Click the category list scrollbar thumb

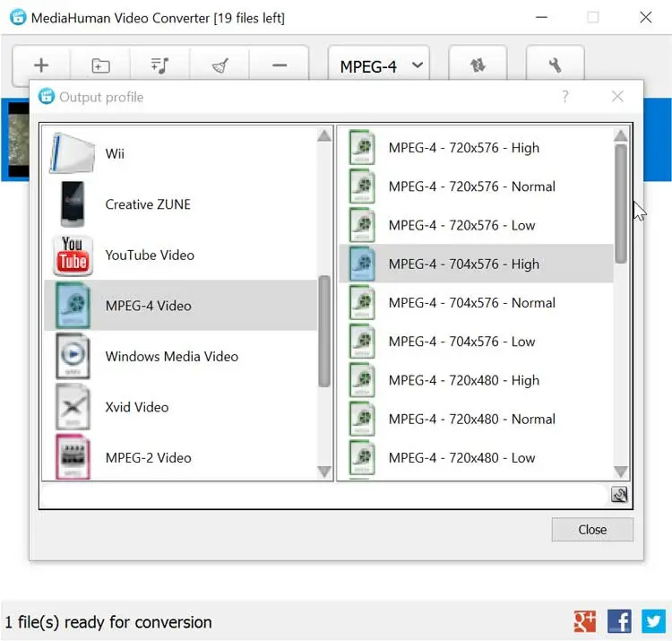[x=324, y=331]
